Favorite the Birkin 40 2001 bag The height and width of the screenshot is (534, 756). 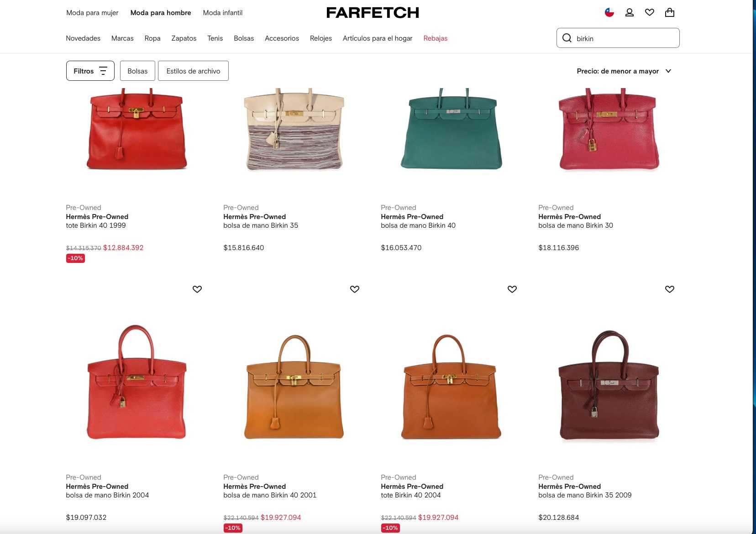click(x=355, y=289)
